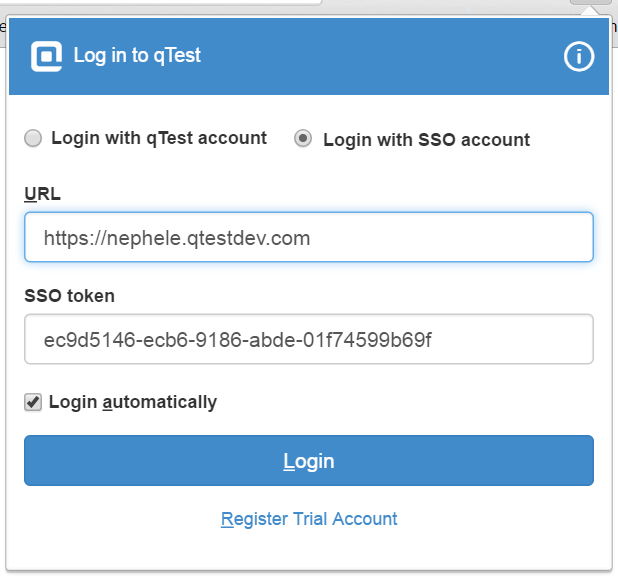Focus the URL input field
The height and width of the screenshot is (577, 618).
(309, 237)
